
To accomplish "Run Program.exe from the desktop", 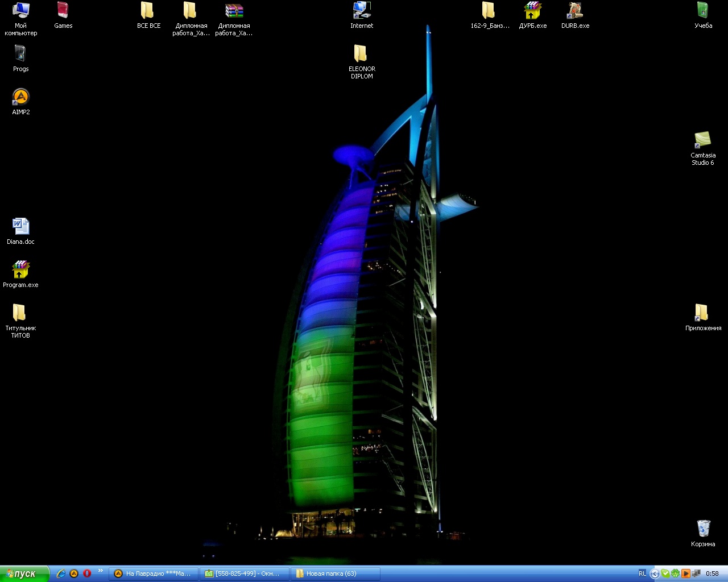I will (20, 267).
